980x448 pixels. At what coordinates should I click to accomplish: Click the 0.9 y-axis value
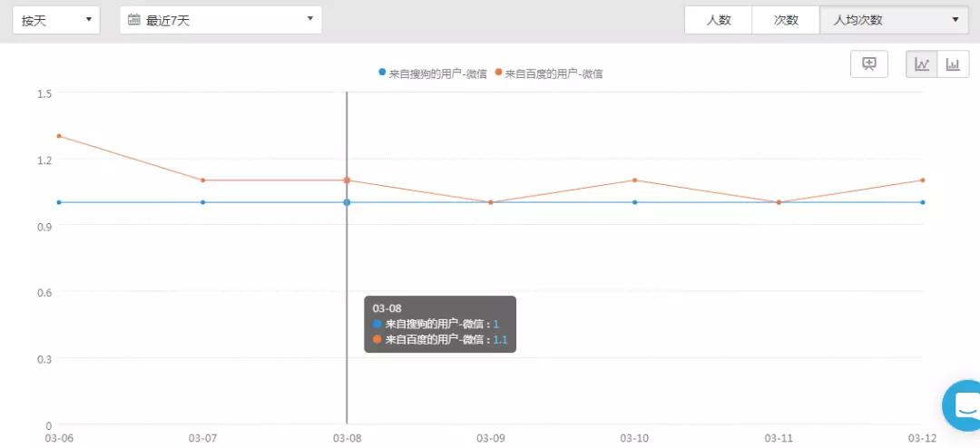(45, 226)
